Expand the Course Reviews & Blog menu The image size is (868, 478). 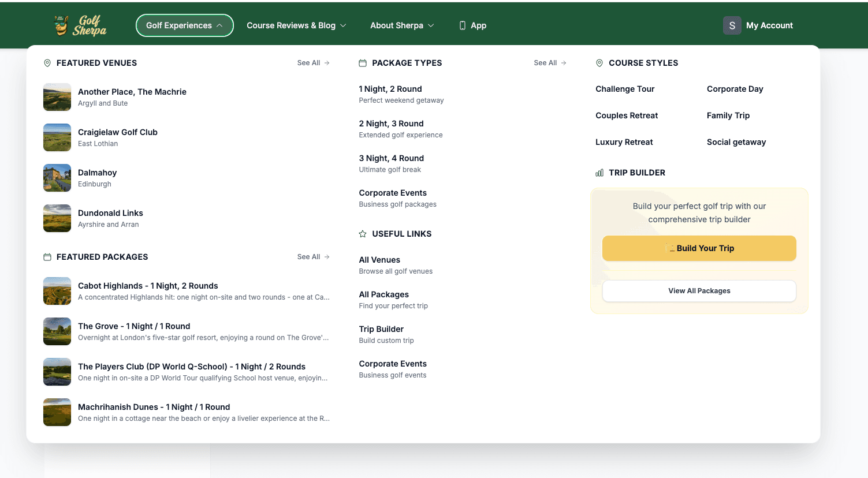[296, 25]
